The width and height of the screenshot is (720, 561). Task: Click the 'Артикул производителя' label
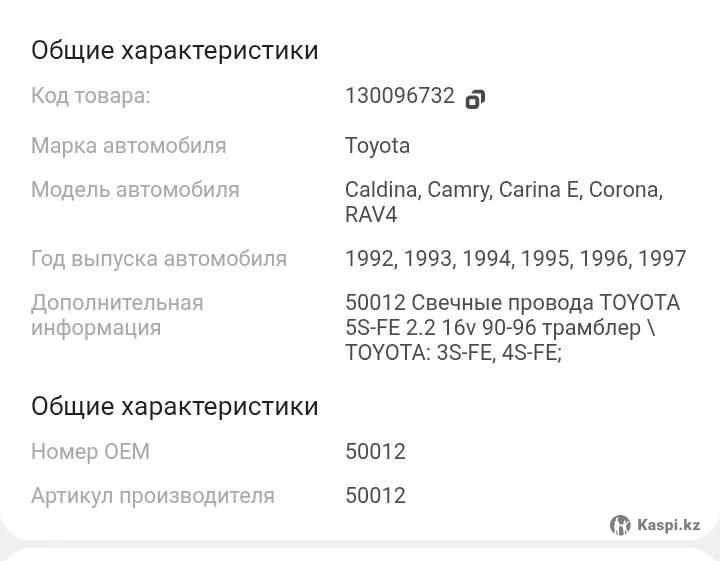pos(152,496)
